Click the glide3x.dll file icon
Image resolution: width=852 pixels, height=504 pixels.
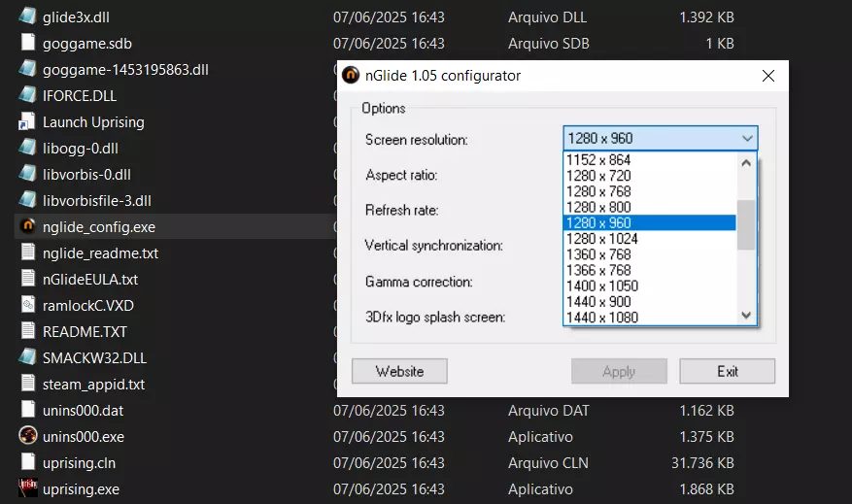[27, 17]
